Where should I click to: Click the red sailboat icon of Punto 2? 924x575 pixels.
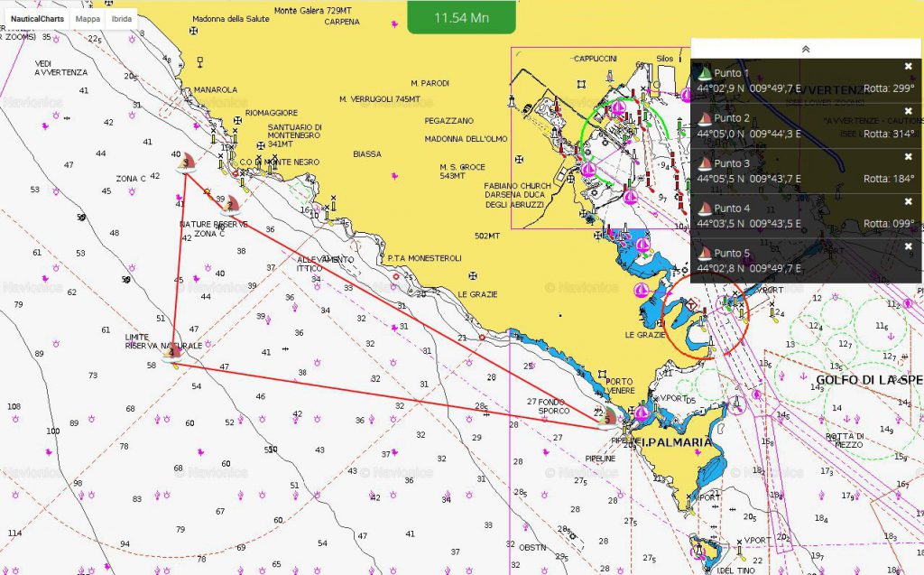click(x=704, y=119)
